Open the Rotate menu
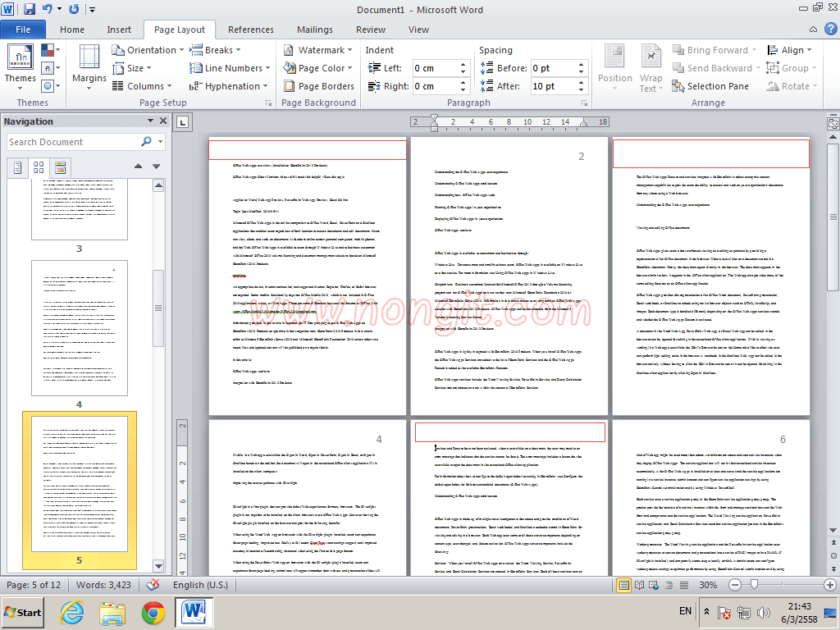Image resolution: width=840 pixels, height=630 pixels. 792,86
